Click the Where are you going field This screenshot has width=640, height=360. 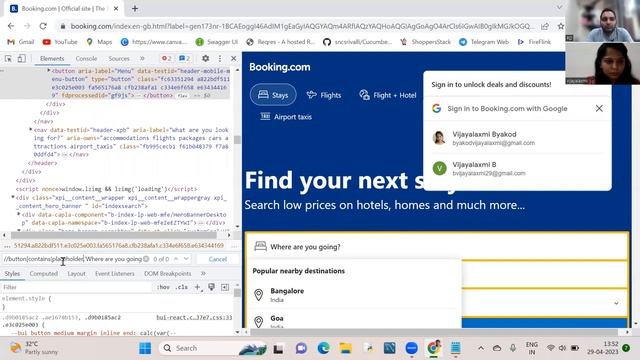click(x=437, y=247)
